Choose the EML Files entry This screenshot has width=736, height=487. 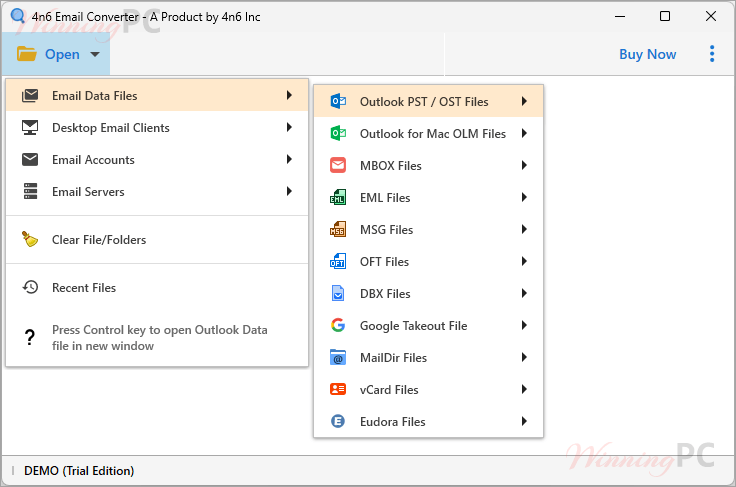(x=428, y=197)
